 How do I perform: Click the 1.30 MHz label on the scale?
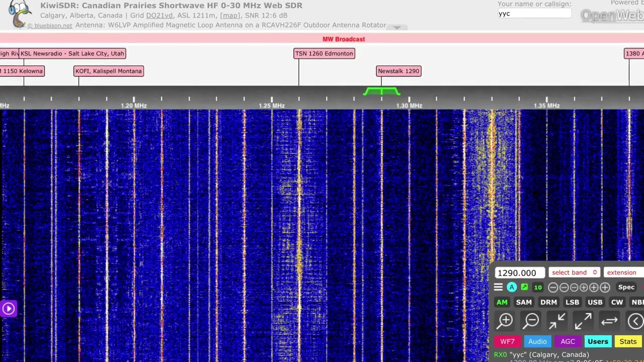[x=409, y=106]
